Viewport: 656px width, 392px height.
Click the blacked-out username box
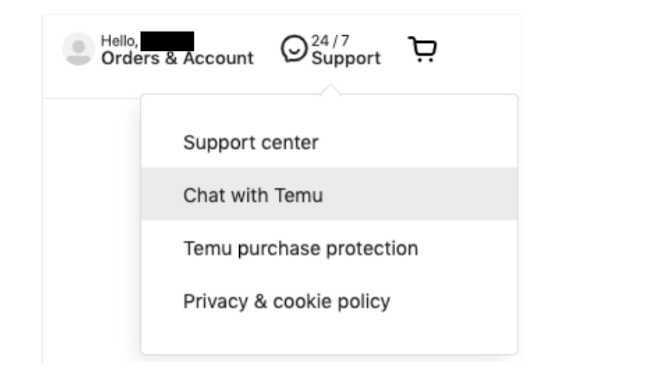point(167,41)
